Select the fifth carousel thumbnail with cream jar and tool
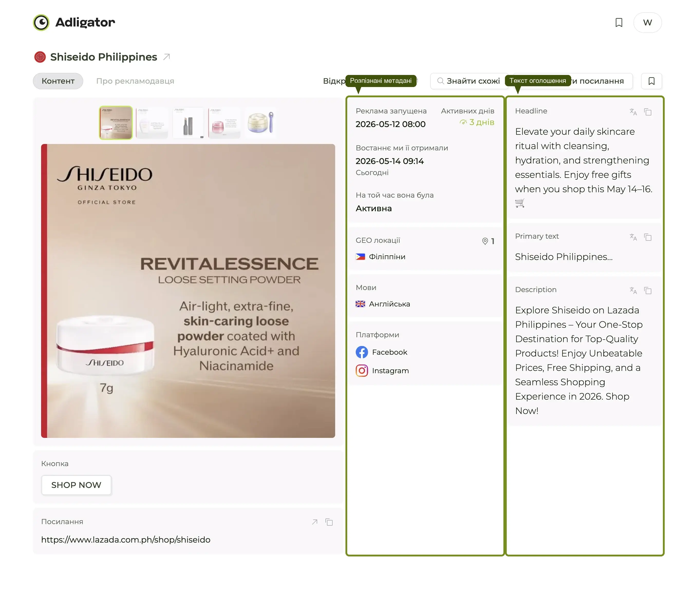695x616 pixels. [x=260, y=123]
